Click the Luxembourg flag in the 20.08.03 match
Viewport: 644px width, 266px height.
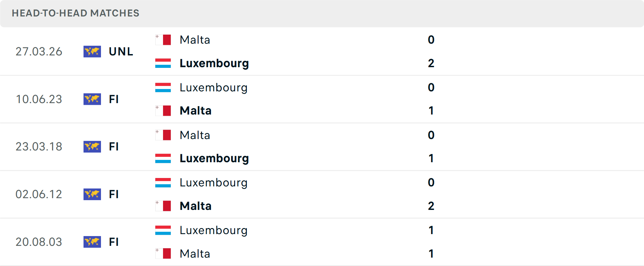coord(163,230)
